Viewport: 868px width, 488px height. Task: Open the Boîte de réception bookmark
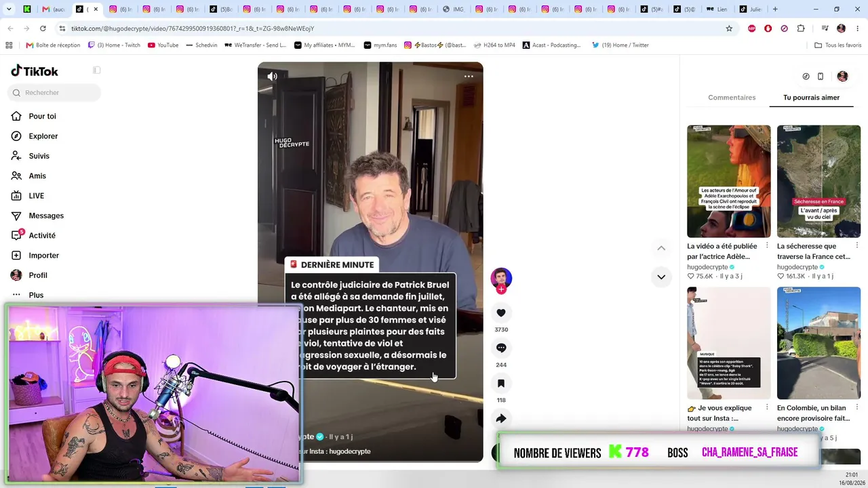(x=53, y=45)
